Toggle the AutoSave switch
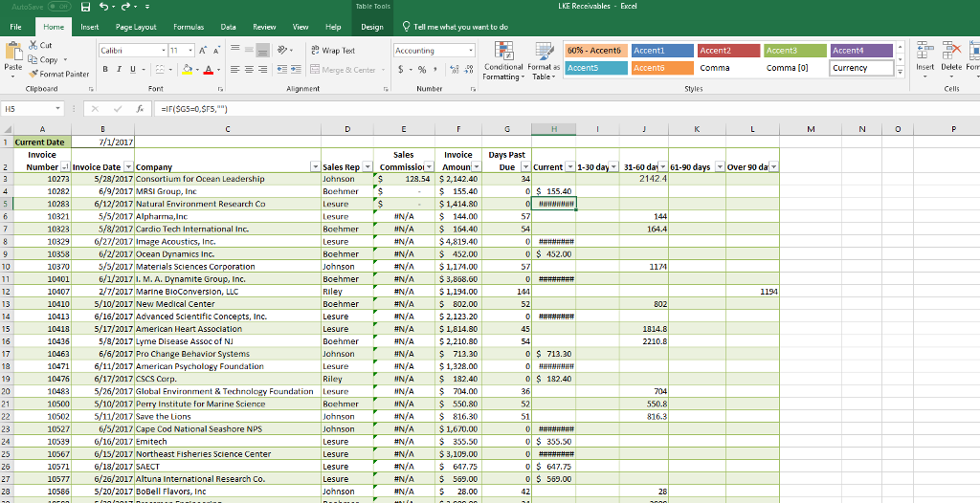 [x=59, y=7]
